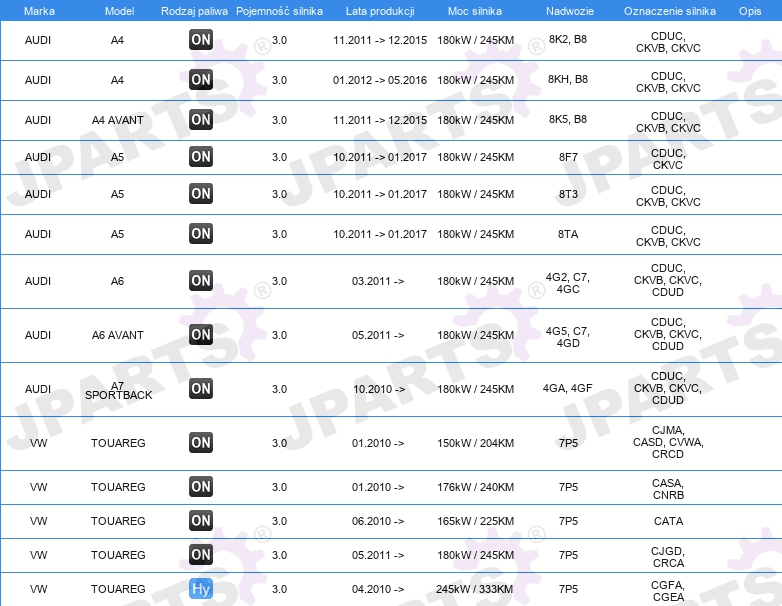Image resolution: width=782 pixels, height=606 pixels.
Task: Click the production date 01.2012 -> 05.2016
Action: [x=380, y=80]
